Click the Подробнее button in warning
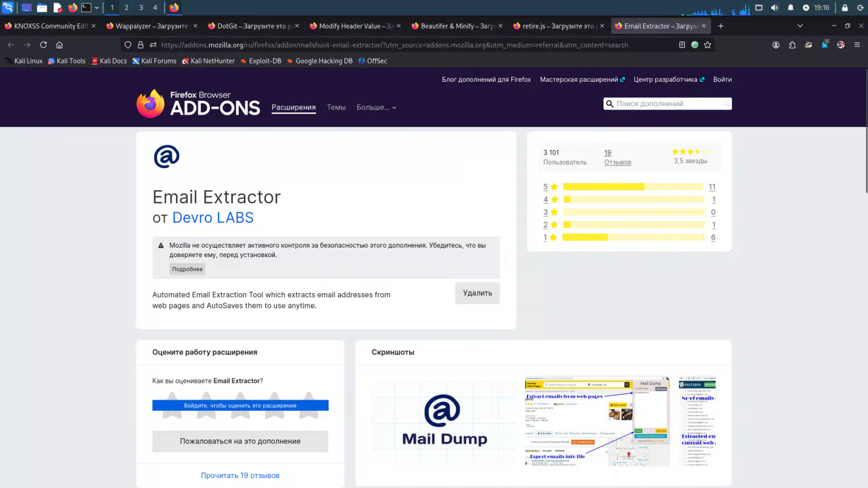The image size is (868, 488). click(188, 269)
